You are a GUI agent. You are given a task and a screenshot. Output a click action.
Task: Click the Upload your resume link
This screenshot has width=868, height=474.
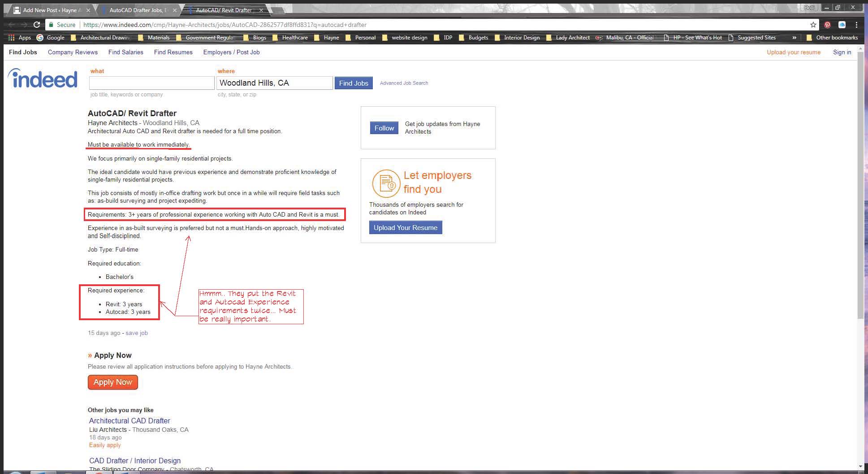coord(794,52)
